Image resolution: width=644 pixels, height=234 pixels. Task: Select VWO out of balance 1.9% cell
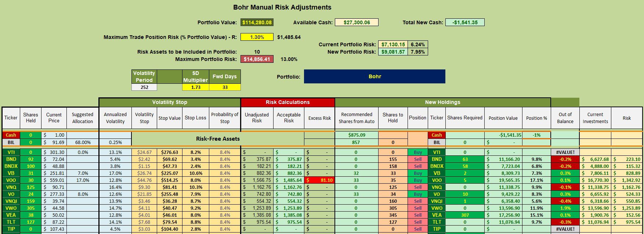click(565, 208)
